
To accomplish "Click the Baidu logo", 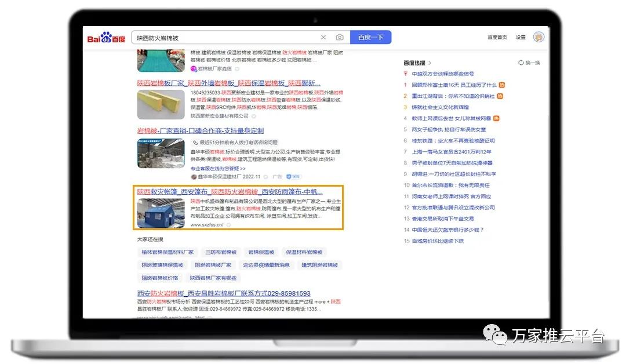I will pos(106,38).
